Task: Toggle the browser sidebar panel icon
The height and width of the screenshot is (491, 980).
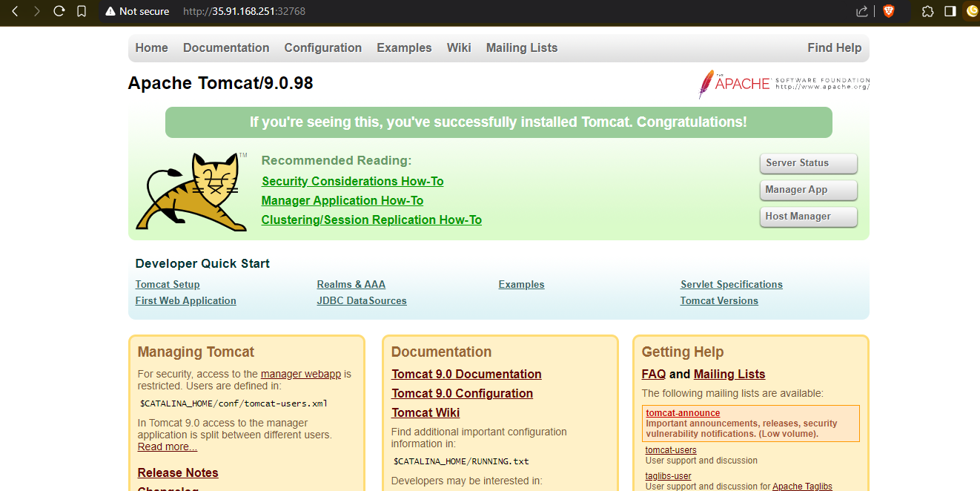Action: click(950, 11)
